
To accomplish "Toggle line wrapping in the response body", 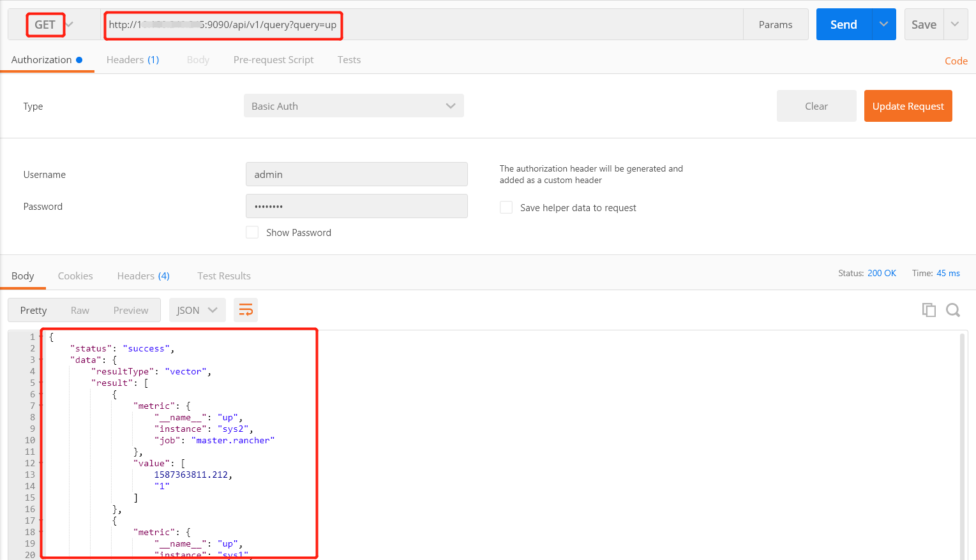I will coord(246,309).
